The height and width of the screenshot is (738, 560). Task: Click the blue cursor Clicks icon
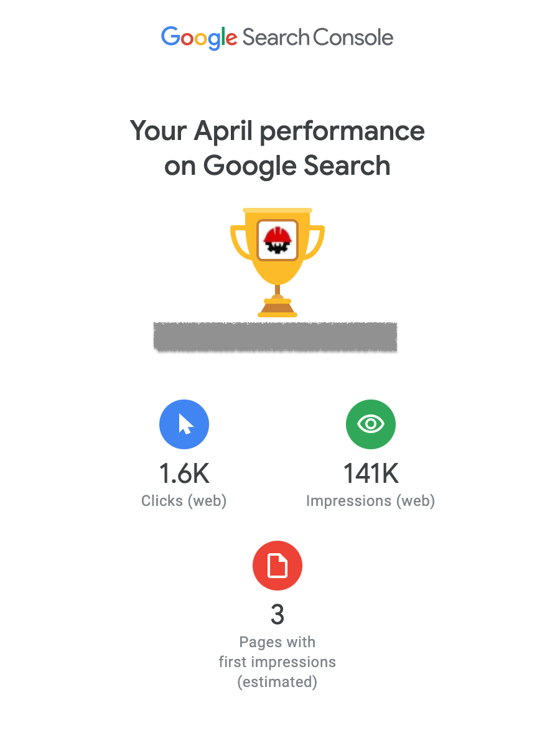point(184,424)
